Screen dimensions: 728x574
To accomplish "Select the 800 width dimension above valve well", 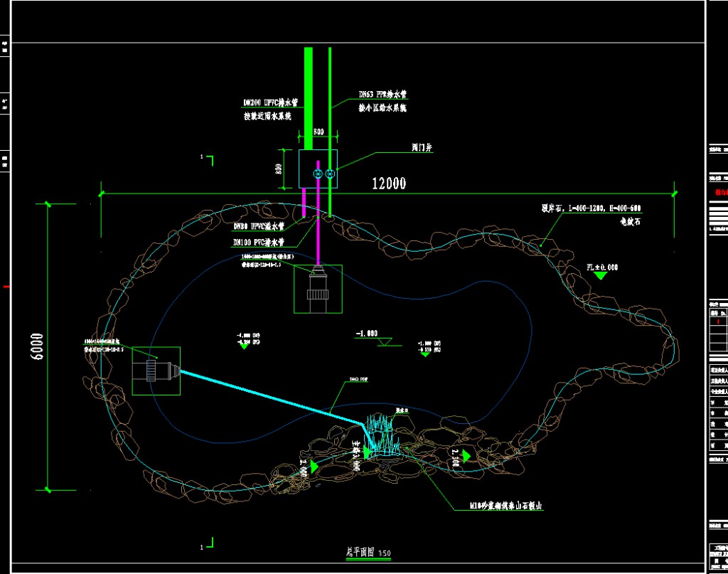I will (318, 132).
